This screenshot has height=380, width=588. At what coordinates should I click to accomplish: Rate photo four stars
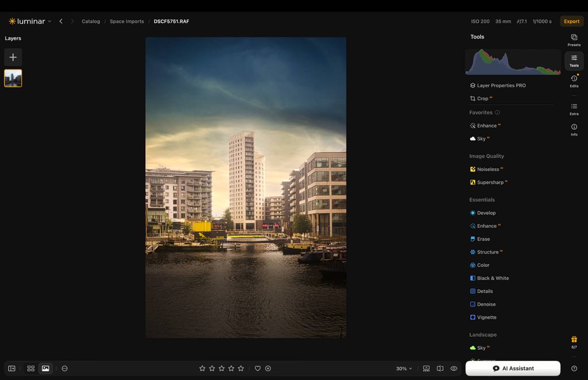point(231,369)
